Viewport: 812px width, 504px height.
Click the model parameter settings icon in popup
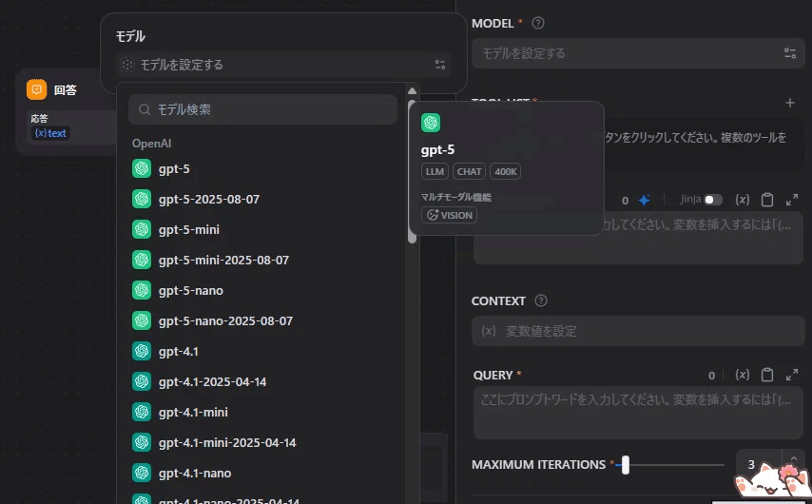coord(439,65)
